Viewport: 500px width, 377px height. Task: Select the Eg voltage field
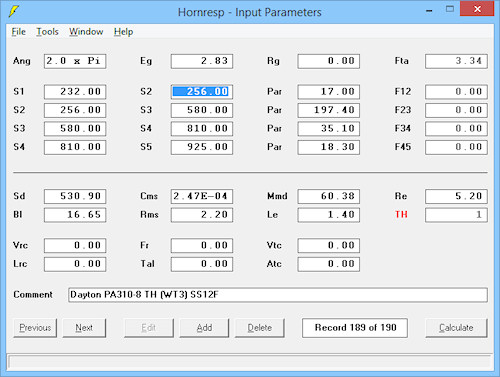click(x=202, y=61)
